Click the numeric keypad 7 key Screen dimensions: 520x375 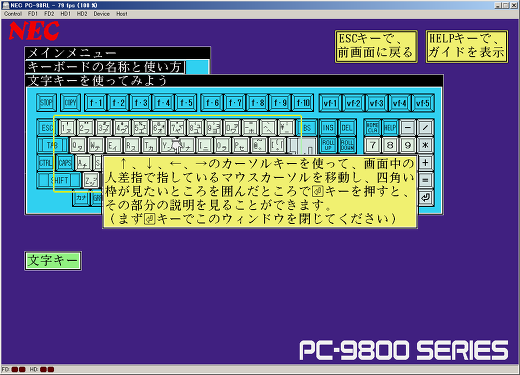tap(372, 145)
